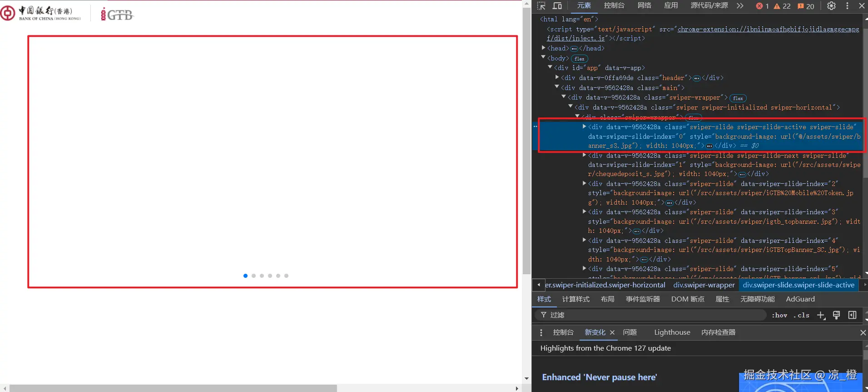
Task: Open the chrome-extension inject.js link
Action: (703, 34)
